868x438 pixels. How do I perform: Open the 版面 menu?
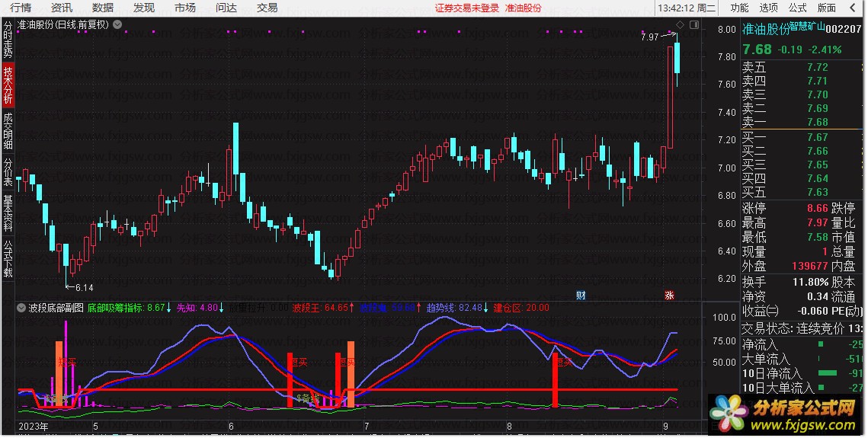tap(827, 8)
